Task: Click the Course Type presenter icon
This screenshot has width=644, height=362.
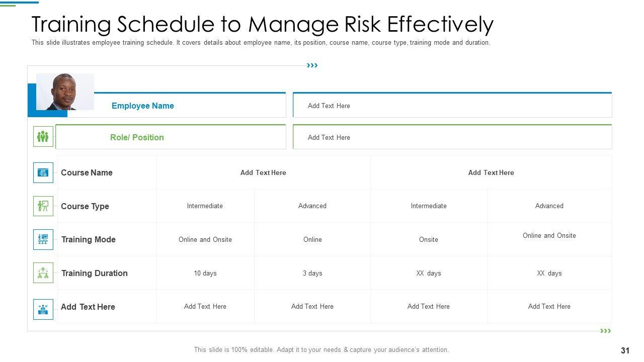Action: pyautogui.click(x=43, y=206)
